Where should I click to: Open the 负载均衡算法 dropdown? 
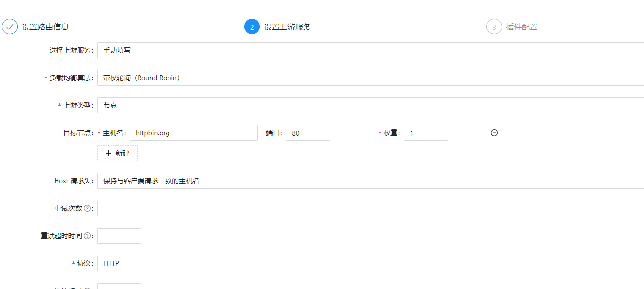(370, 78)
